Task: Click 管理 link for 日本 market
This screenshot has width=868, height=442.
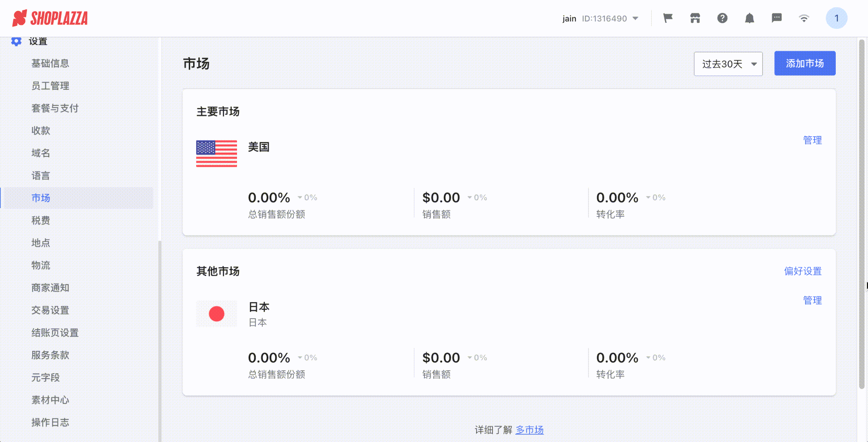Action: pyautogui.click(x=812, y=300)
